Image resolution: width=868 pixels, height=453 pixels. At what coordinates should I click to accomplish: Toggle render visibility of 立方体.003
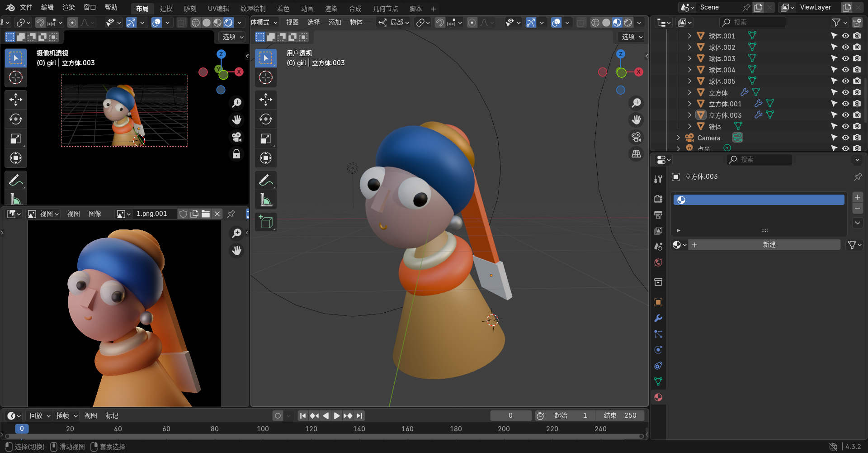click(x=857, y=115)
